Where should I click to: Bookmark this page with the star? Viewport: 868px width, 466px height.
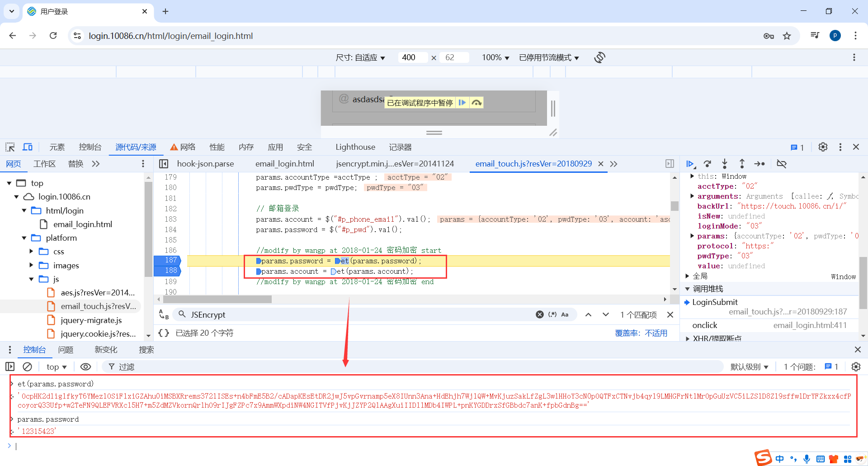(787, 36)
